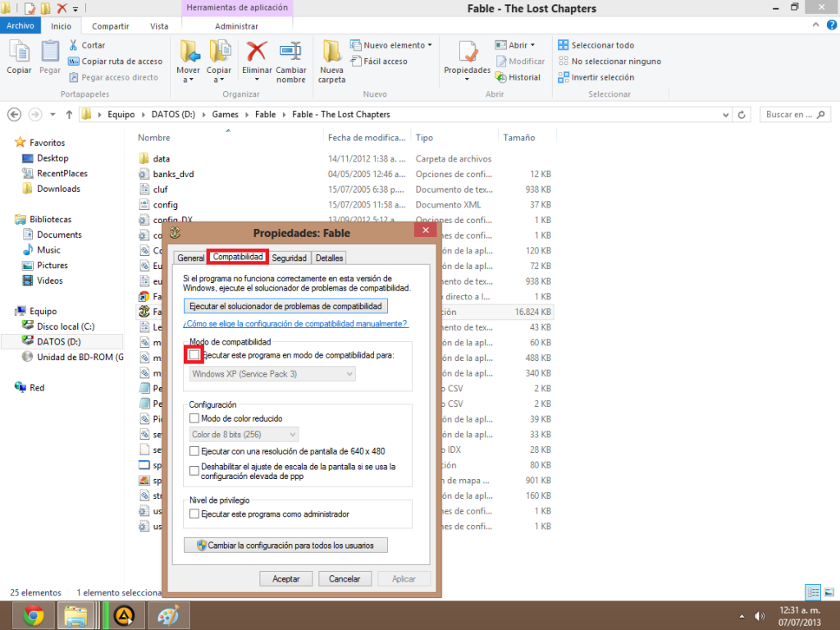The width and height of the screenshot is (840, 630).
Task: Open recent locations dropdown arrow
Action: [52, 115]
